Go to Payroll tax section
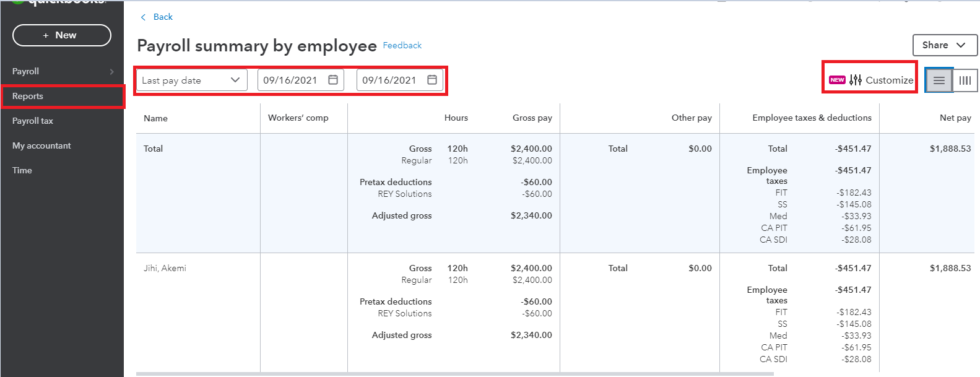 (x=33, y=121)
